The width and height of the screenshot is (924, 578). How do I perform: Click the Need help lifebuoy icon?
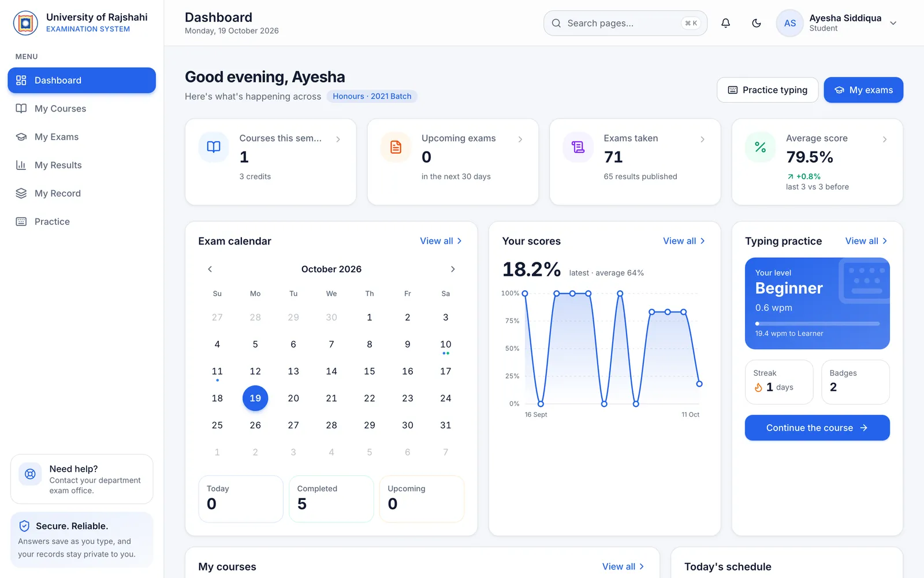tap(30, 475)
